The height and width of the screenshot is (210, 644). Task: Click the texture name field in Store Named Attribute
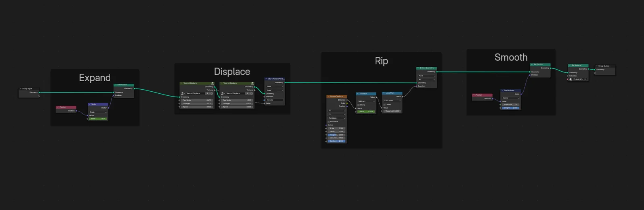[275, 100]
